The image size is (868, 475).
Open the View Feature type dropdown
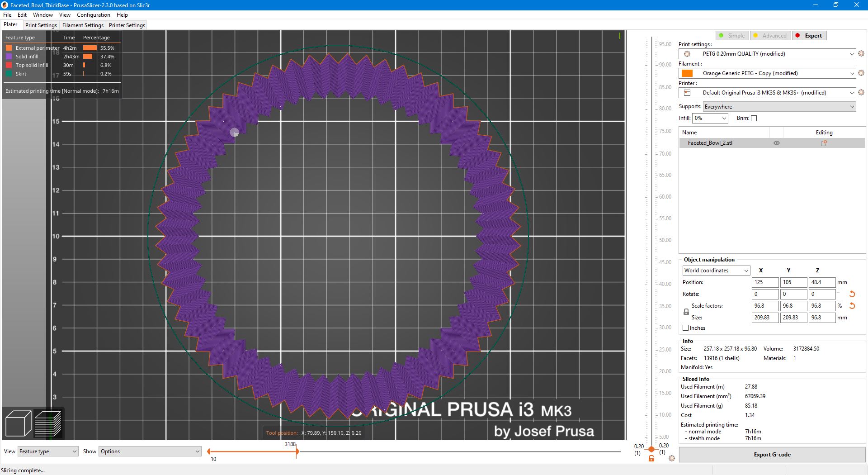(47, 451)
